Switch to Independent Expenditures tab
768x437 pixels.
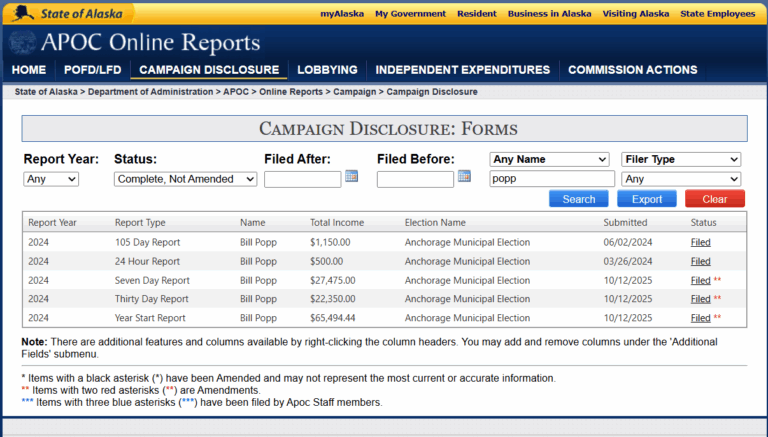point(462,70)
